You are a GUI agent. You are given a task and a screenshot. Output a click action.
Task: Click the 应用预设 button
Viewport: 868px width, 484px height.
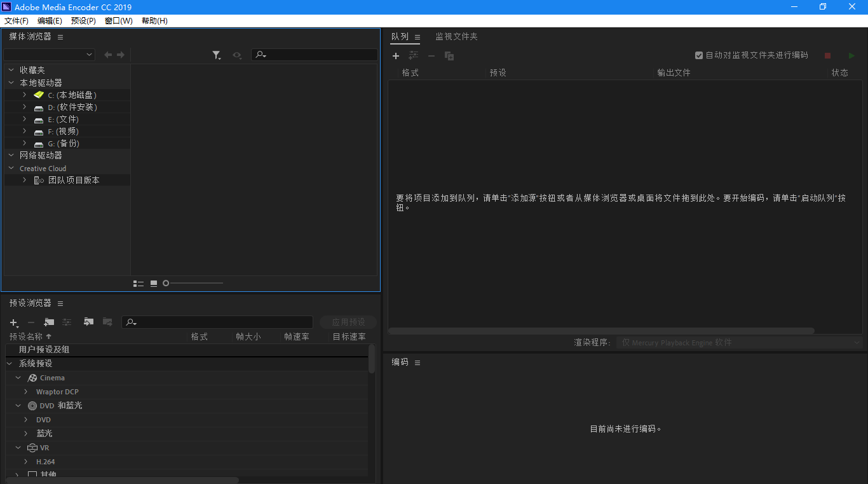pos(348,322)
